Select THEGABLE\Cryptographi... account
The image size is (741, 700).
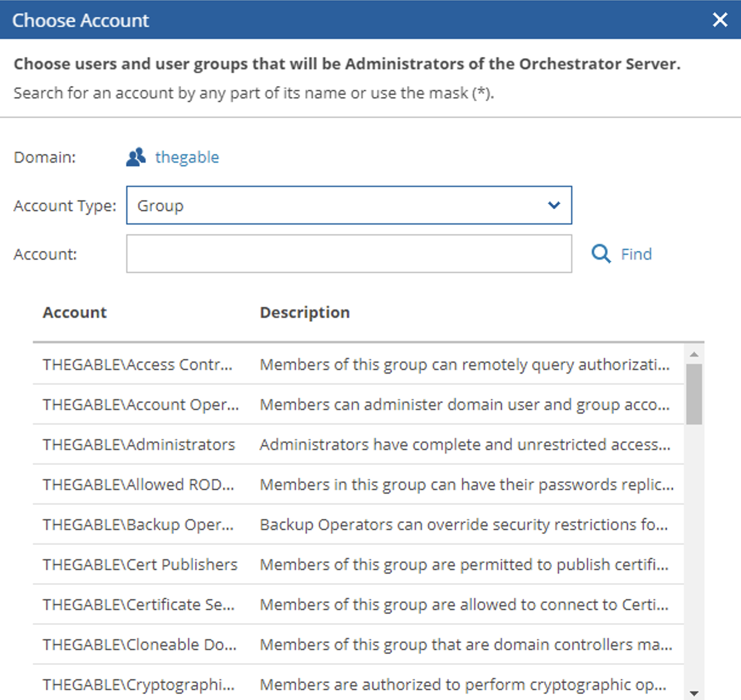(x=138, y=685)
